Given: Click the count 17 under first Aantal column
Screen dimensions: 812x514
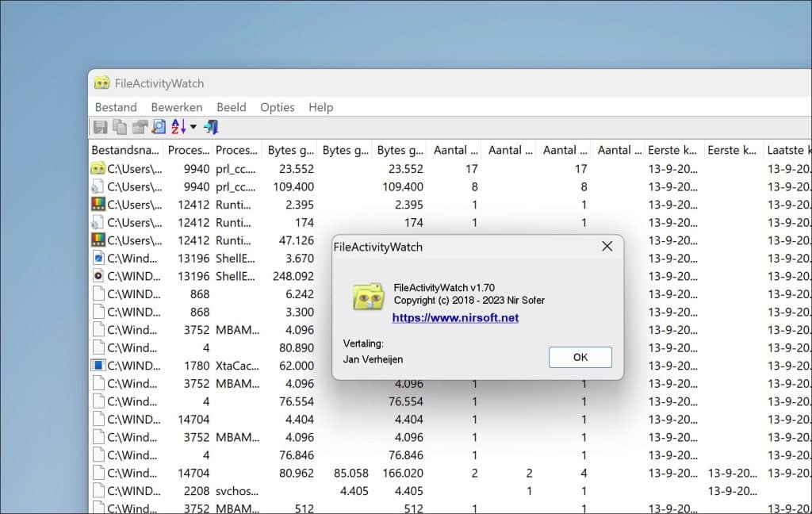Looking at the screenshot, I should click(x=471, y=169).
